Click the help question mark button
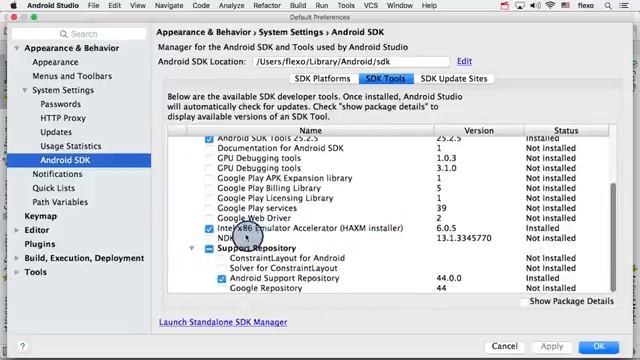Screen dimensions: 640x360 click(22, 347)
